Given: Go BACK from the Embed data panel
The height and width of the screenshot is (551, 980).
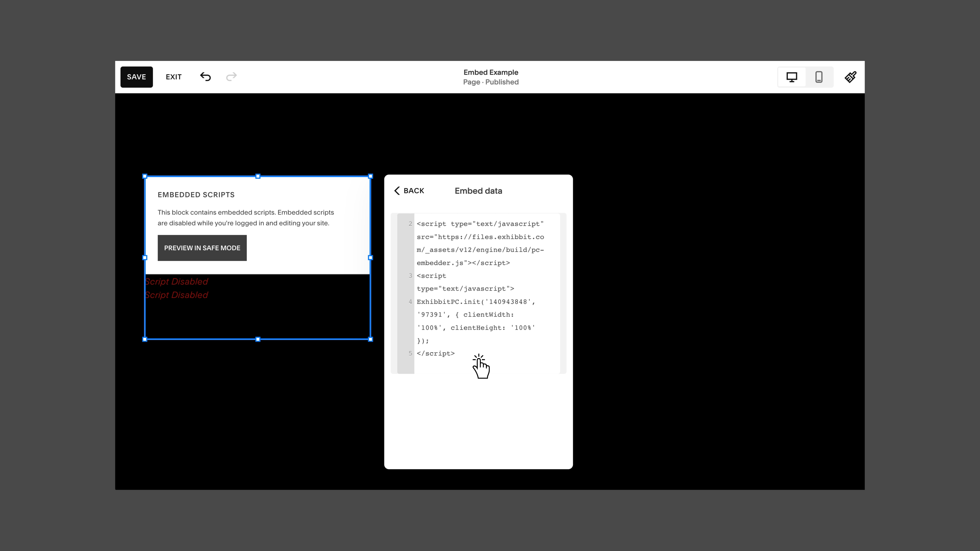Looking at the screenshot, I should tap(409, 191).
